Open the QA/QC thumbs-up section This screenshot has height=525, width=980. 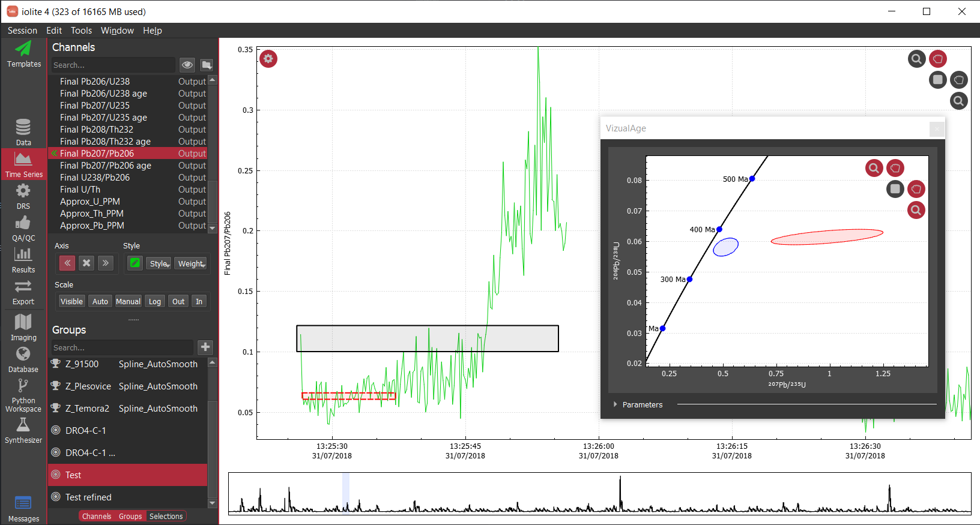[x=23, y=228]
